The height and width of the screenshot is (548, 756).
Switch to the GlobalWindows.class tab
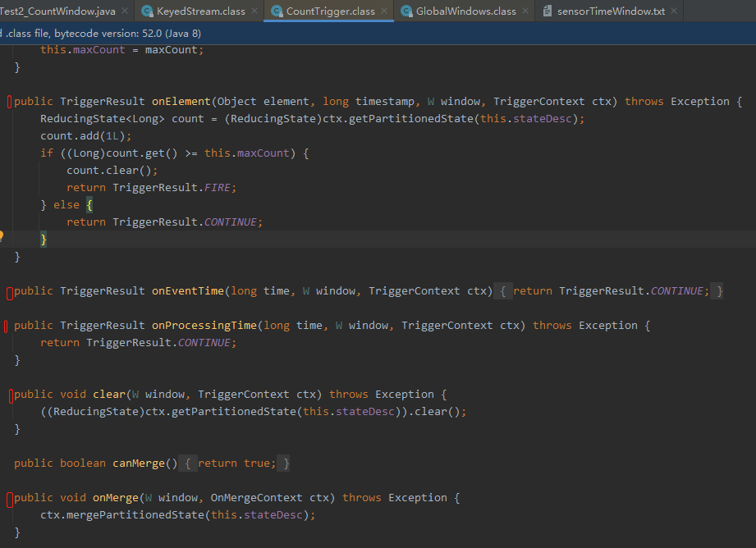tap(465, 11)
